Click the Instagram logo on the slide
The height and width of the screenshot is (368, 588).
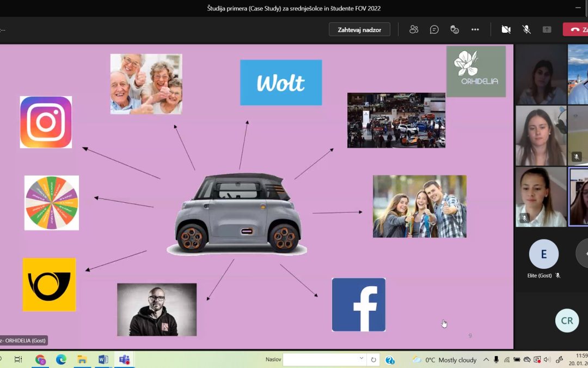click(46, 122)
